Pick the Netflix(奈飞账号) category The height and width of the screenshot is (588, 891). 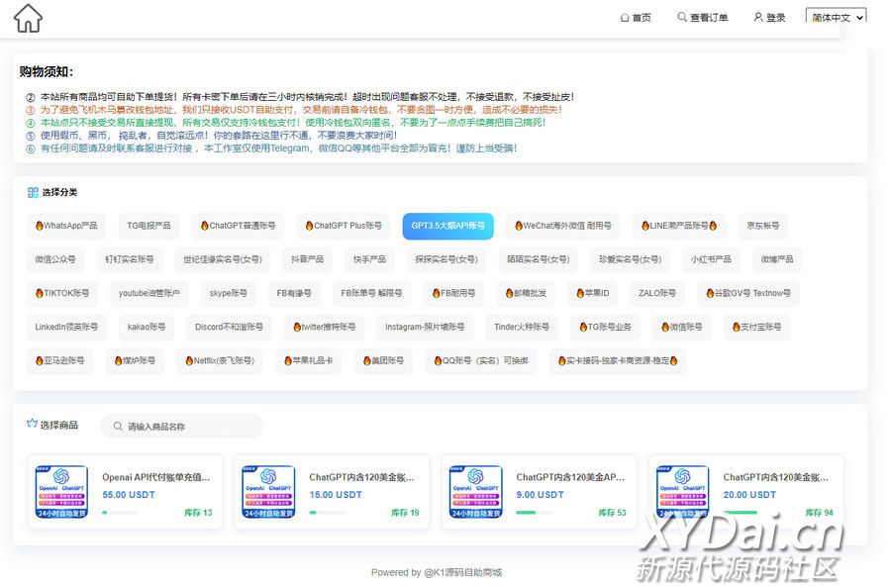[x=220, y=361]
